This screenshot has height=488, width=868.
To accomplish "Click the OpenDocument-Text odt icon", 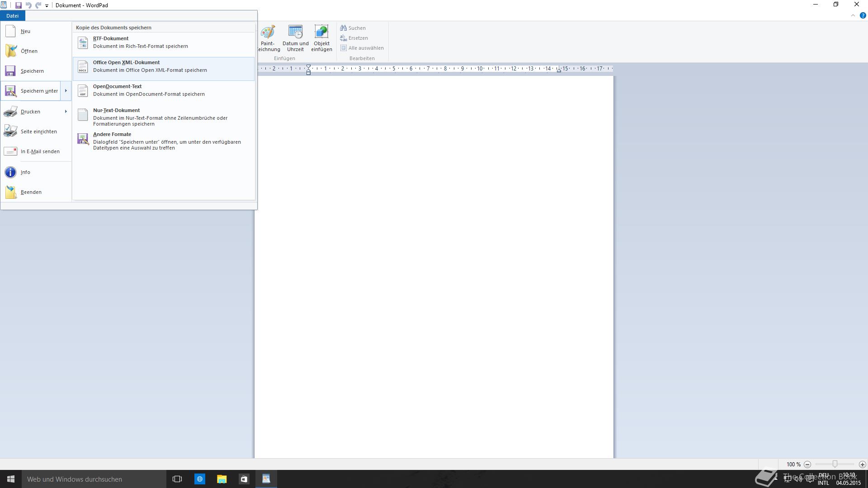I will point(83,90).
